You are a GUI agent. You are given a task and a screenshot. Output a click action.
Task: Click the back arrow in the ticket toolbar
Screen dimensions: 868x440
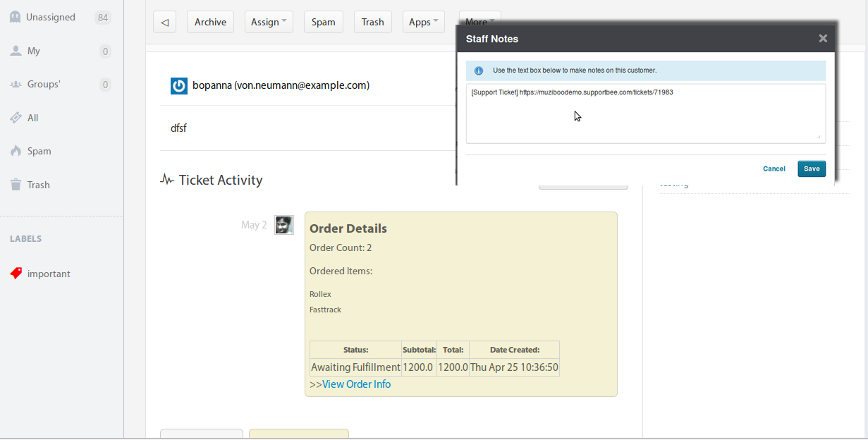tap(164, 21)
